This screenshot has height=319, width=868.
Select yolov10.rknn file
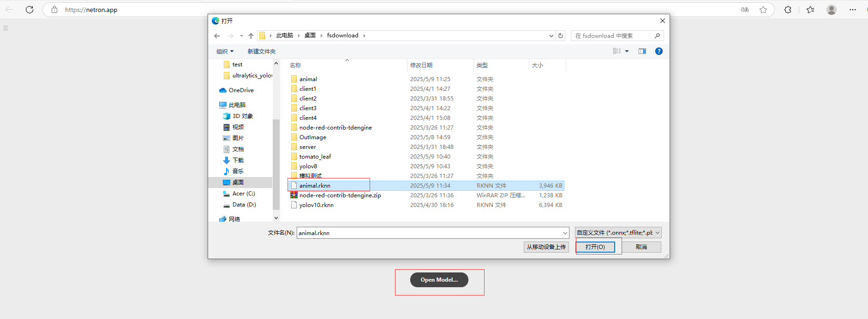point(316,205)
